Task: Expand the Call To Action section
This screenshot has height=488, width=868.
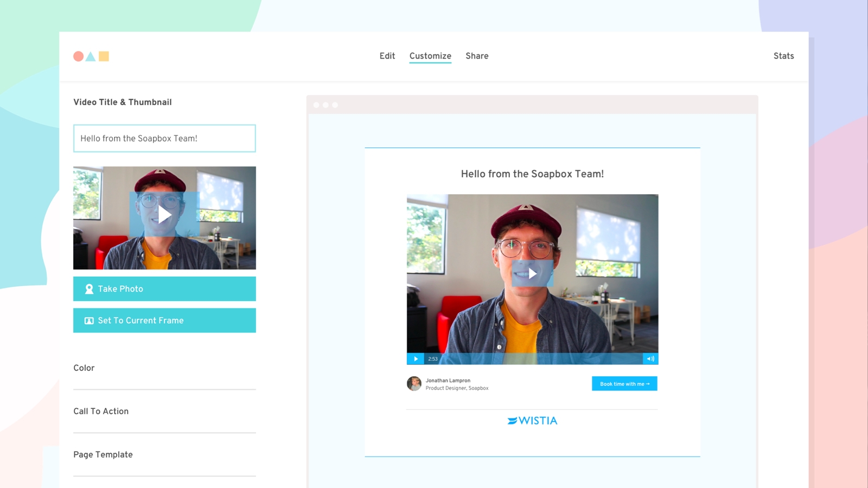Action: (x=164, y=412)
